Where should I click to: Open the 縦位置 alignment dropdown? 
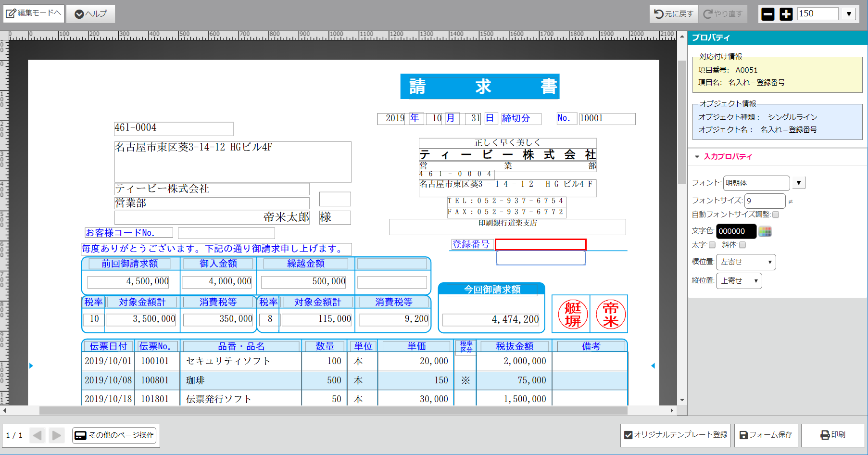click(739, 281)
